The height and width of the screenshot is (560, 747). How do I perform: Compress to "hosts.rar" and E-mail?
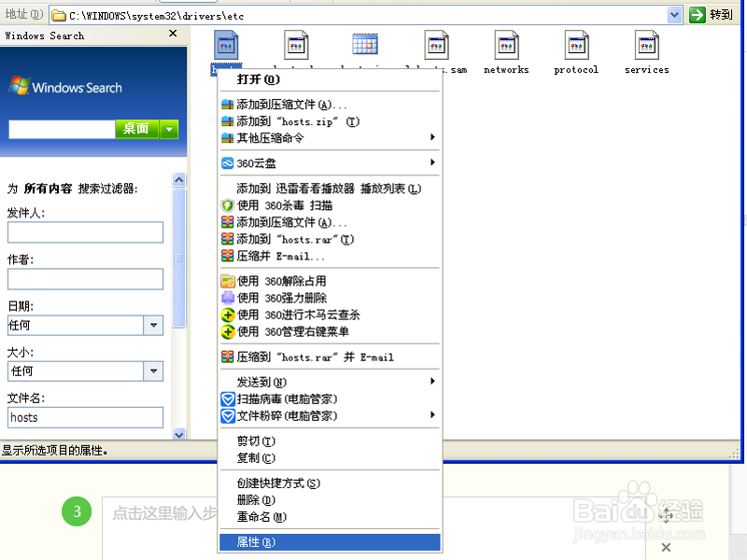tap(330, 357)
